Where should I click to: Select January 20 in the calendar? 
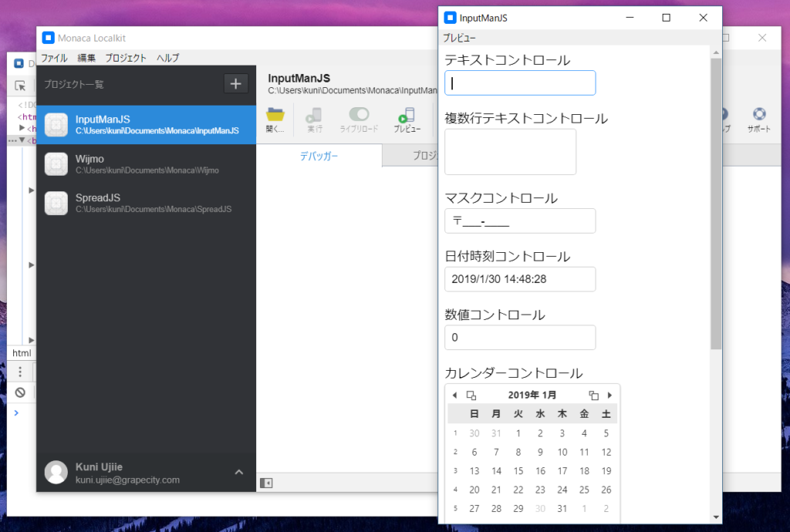click(x=474, y=490)
